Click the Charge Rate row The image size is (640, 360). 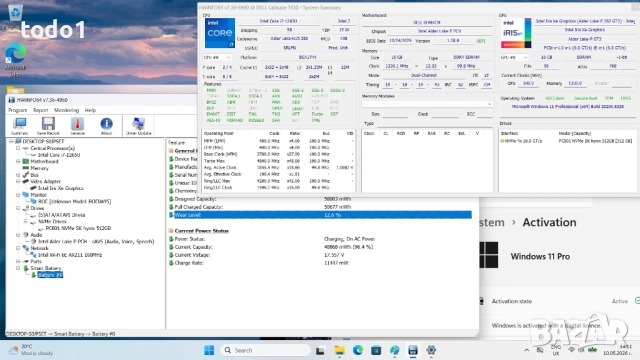point(320,263)
